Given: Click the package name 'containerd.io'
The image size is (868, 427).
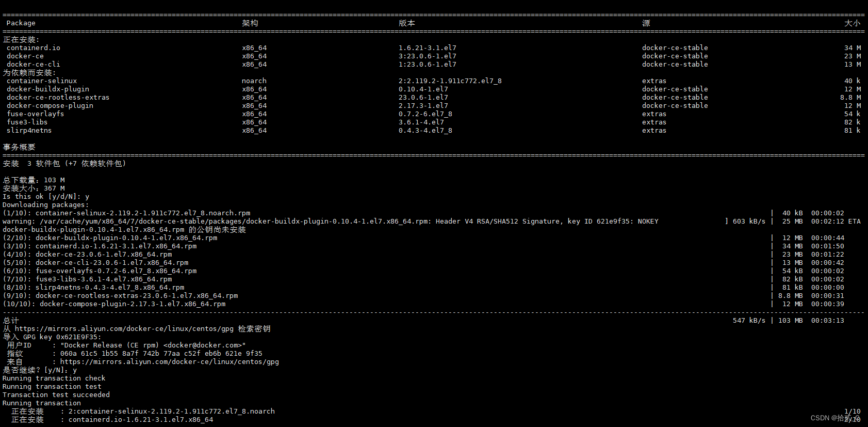Looking at the screenshot, I should [x=34, y=48].
